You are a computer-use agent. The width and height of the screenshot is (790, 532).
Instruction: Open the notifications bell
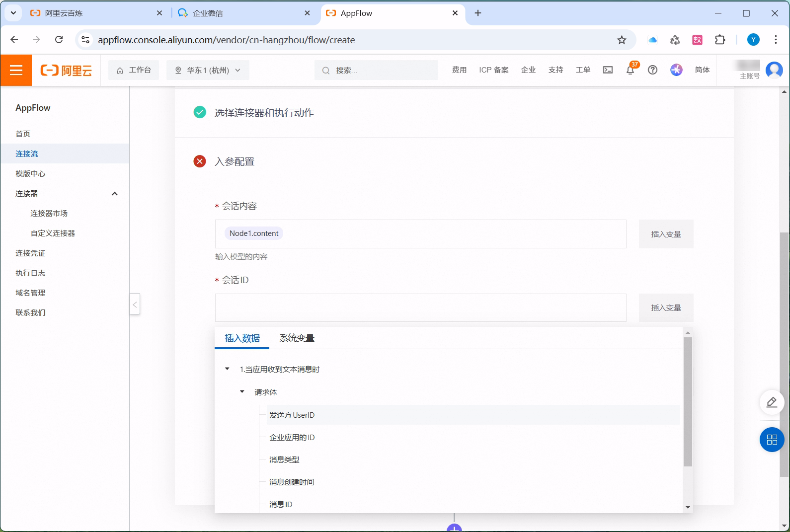coord(630,70)
